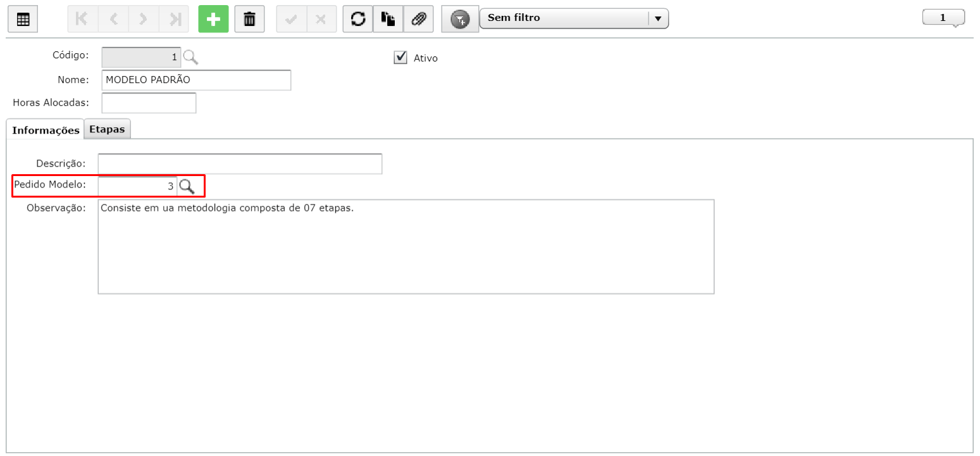The width and height of the screenshot is (980, 456).
Task: Switch to the Etapas tab
Action: 107,129
